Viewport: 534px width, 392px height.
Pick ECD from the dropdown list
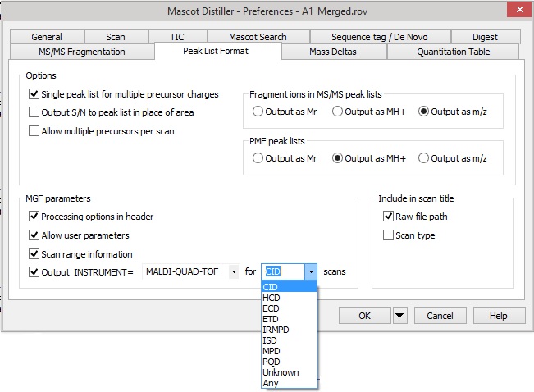(x=289, y=308)
